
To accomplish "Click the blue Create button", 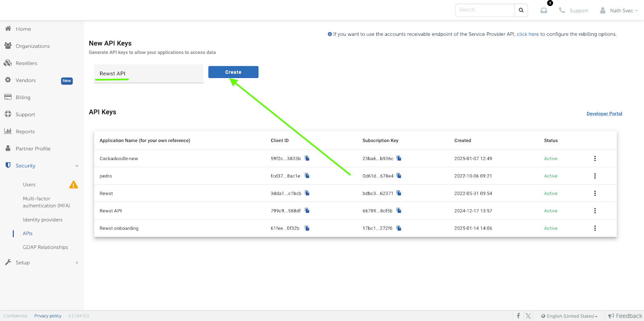I will [233, 72].
